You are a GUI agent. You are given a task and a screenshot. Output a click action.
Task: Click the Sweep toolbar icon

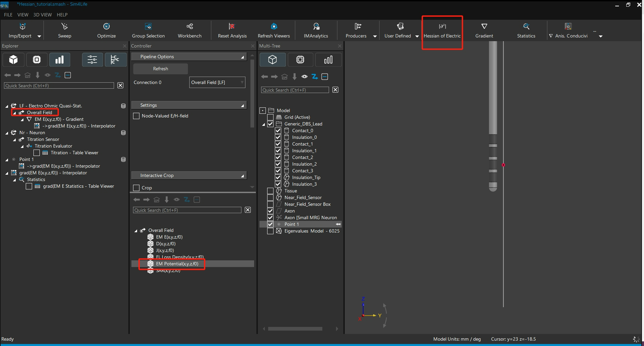coord(65,27)
